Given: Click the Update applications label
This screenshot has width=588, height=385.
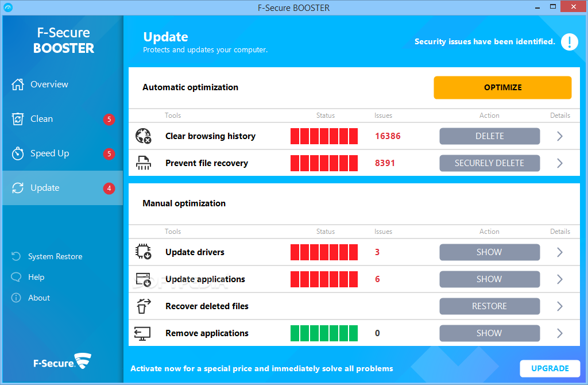Looking at the screenshot, I should pos(205,279).
